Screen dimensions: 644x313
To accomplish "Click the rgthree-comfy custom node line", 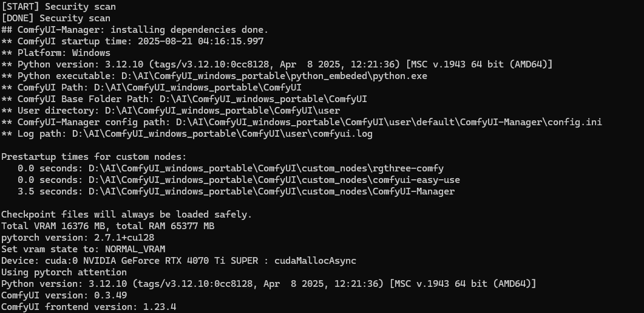I will (x=231, y=168).
